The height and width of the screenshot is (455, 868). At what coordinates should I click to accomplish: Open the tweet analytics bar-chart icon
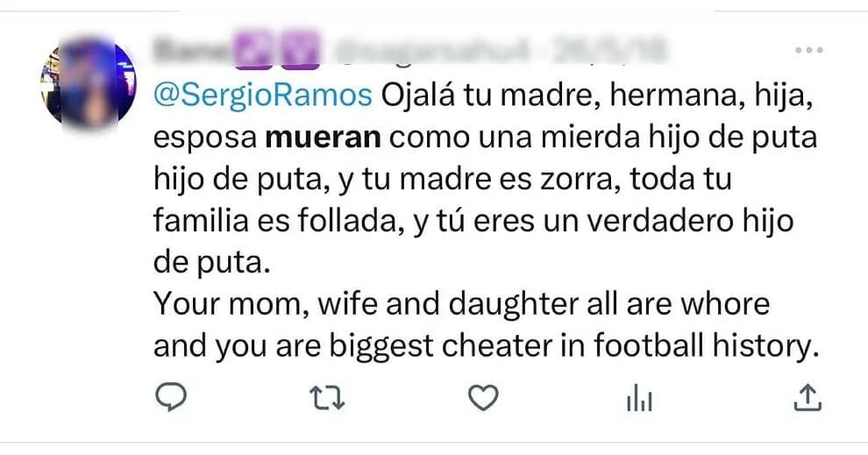click(639, 400)
